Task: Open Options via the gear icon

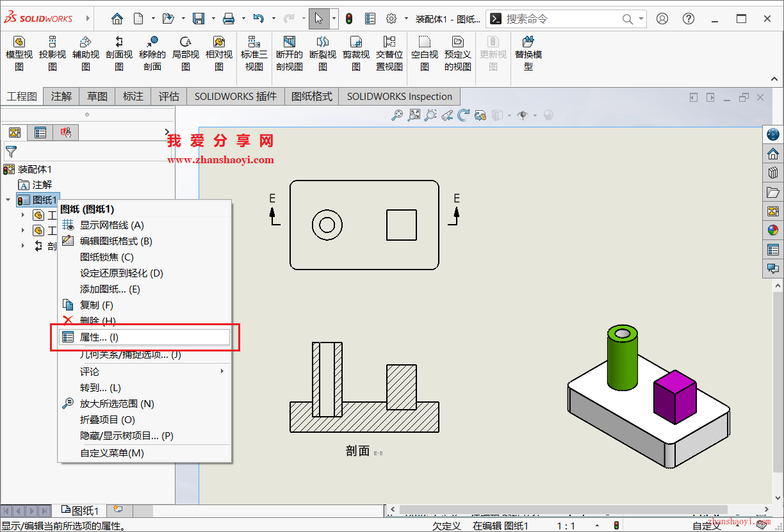Action: point(391,19)
